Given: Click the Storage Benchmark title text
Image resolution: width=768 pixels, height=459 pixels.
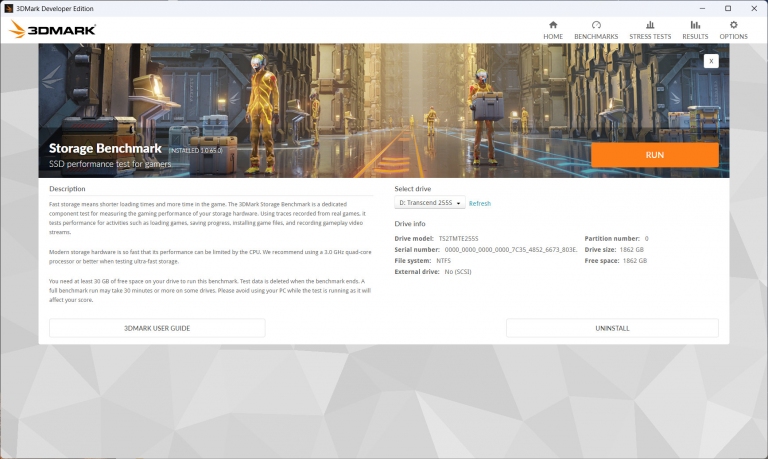Looking at the screenshot, I should pos(105,148).
